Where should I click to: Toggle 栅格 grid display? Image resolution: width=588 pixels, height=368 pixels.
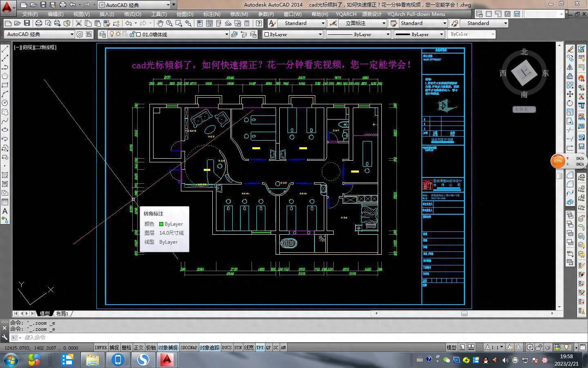[x=127, y=348]
